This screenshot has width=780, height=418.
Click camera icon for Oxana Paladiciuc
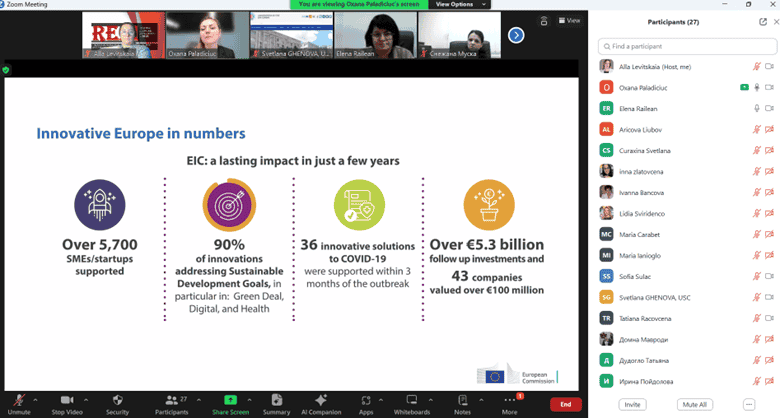[x=769, y=88]
